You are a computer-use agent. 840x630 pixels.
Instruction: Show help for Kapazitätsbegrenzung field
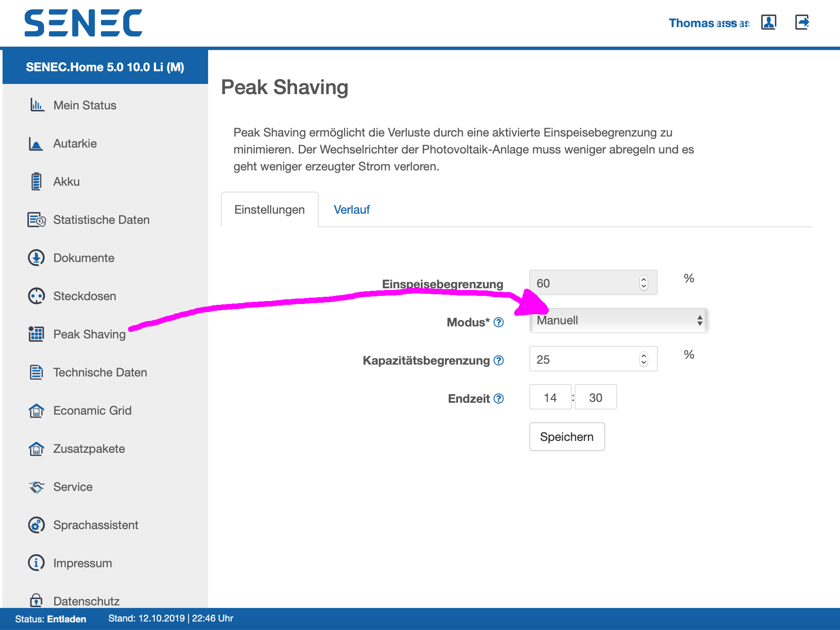[x=499, y=360]
